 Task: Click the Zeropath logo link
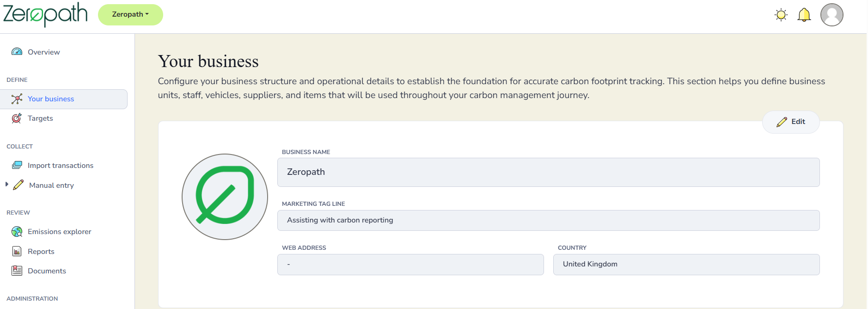pos(45,14)
